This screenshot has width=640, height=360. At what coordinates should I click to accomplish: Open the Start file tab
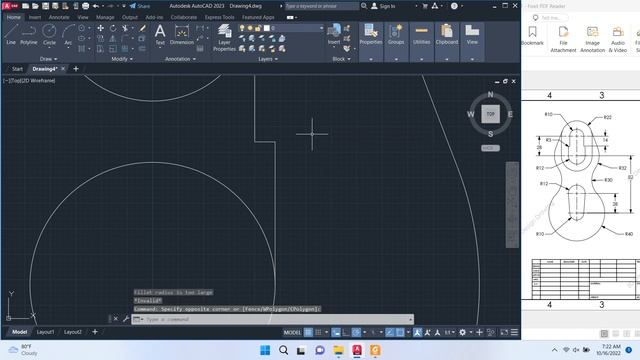click(17, 69)
